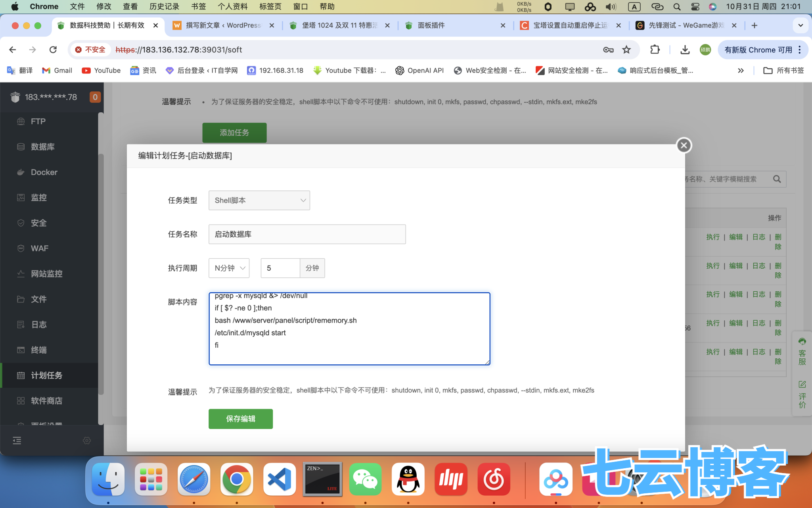The image size is (812, 508).
Task: Click the search magnifier icon in task list
Action: point(777,179)
